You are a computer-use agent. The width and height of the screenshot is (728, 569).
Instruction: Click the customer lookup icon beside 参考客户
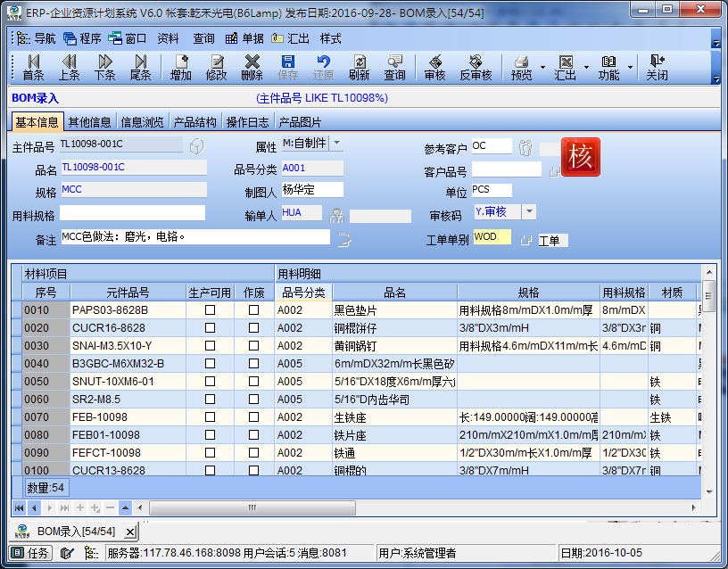click(x=525, y=147)
